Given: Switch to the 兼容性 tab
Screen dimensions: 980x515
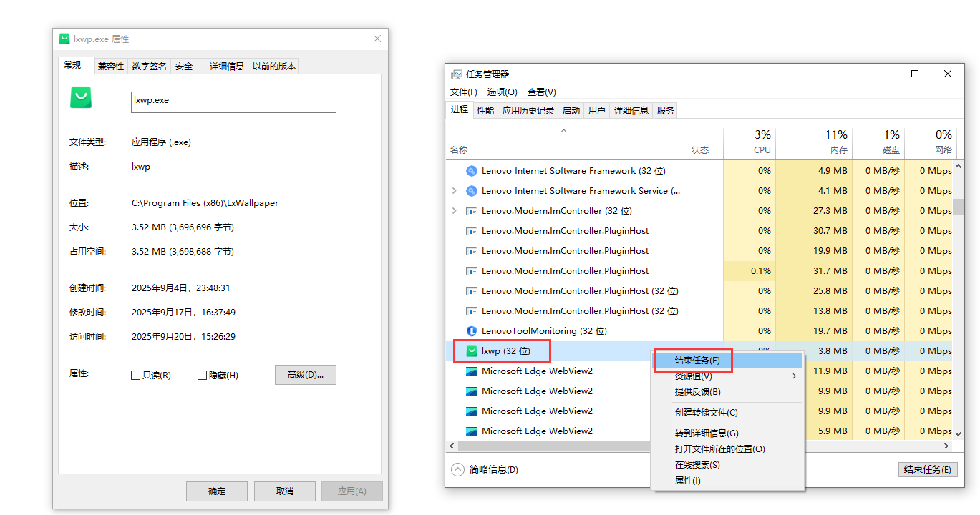Looking at the screenshot, I should 111,67.
